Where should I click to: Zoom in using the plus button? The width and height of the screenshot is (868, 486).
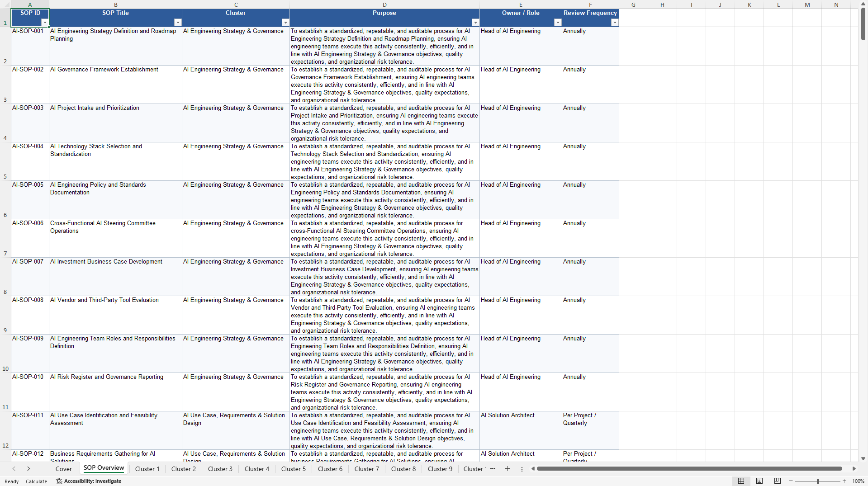pyautogui.click(x=844, y=481)
